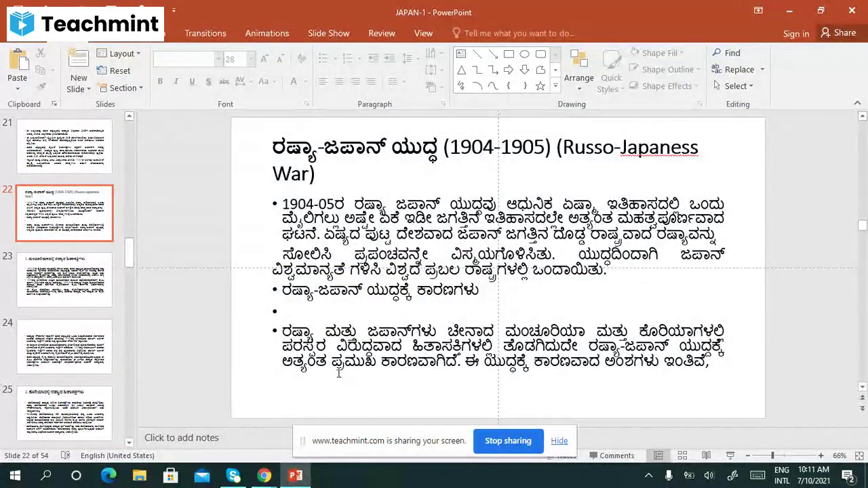Toggle text Shadow effect
This screenshot has width=868, height=488.
point(208,81)
